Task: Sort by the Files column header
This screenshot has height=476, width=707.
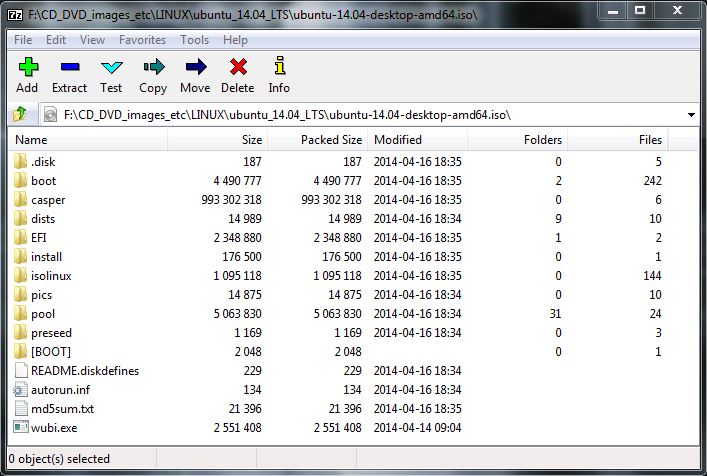Action: coord(618,140)
